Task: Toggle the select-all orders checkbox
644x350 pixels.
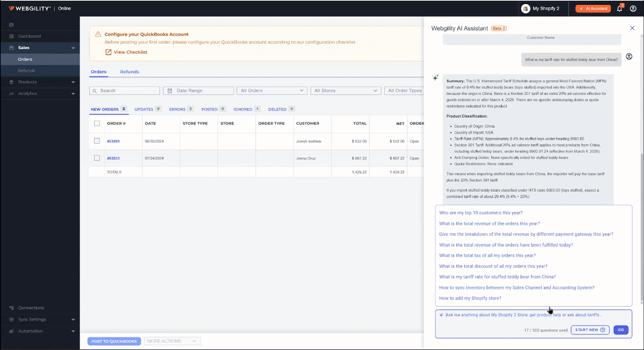Action: 97,124
